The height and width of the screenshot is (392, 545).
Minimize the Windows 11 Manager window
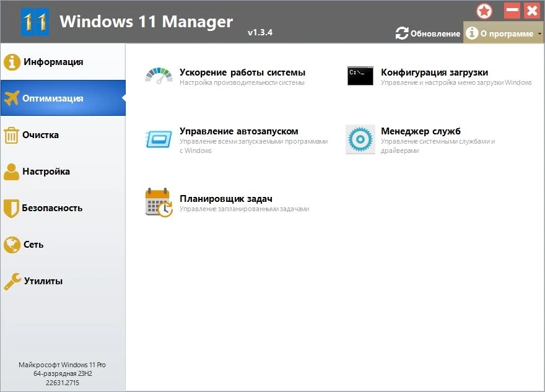512,11
